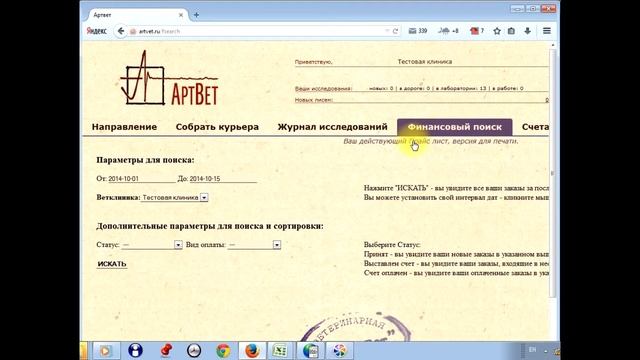This screenshot has width=640, height=360.
Task: Show hidden tray icons arrow
Action: tap(546, 351)
